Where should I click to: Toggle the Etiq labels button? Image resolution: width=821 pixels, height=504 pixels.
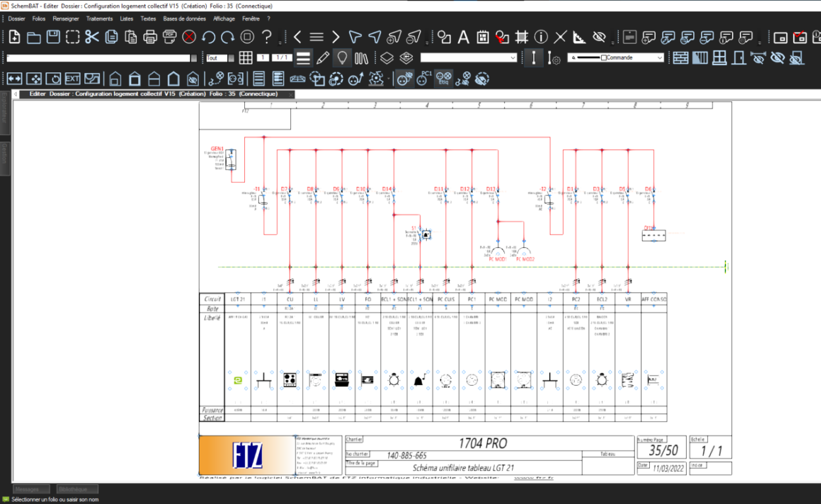click(x=444, y=79)
